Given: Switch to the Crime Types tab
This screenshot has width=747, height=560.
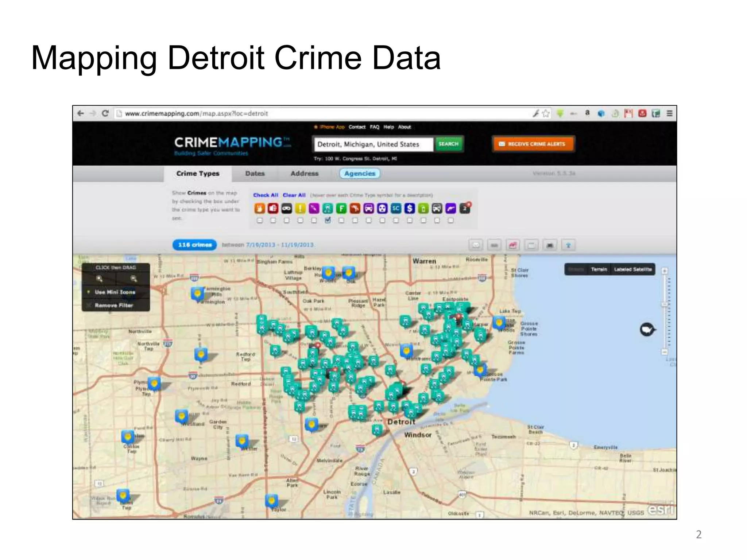Looking at the screenshot, I should tap(198, 174).
